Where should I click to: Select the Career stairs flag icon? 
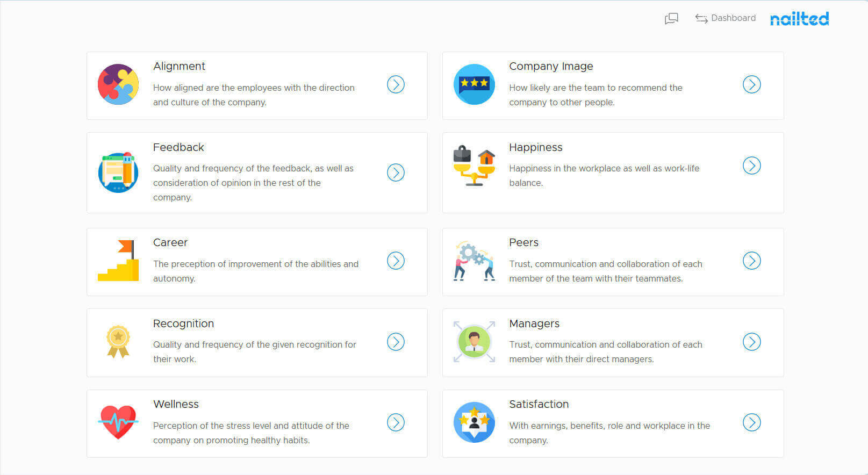[x=118, y=261]
